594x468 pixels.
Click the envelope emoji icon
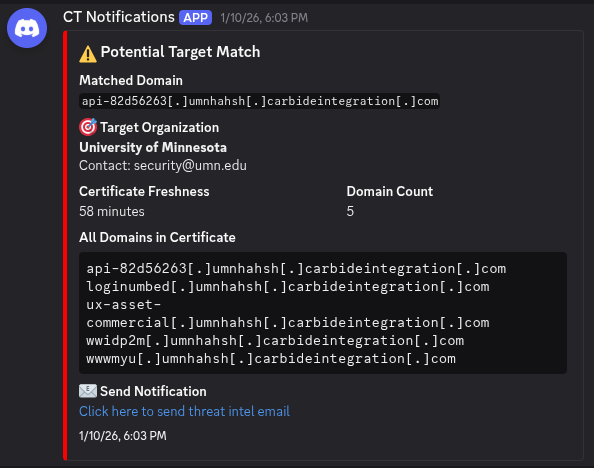tap(88, 391)
